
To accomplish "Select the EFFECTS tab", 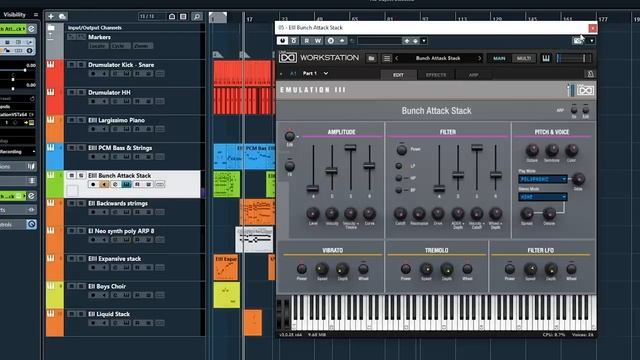I will coord(436,75).
